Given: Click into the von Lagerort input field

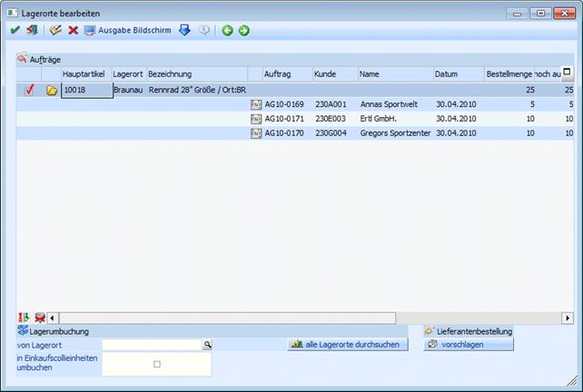Looking at the screenshot, I should (151, 345).
